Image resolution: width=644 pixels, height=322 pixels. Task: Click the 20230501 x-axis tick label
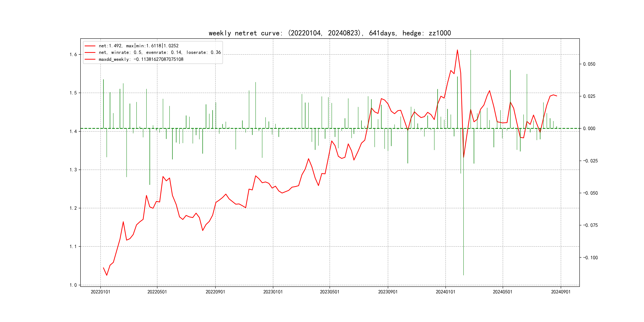(330, 292)
